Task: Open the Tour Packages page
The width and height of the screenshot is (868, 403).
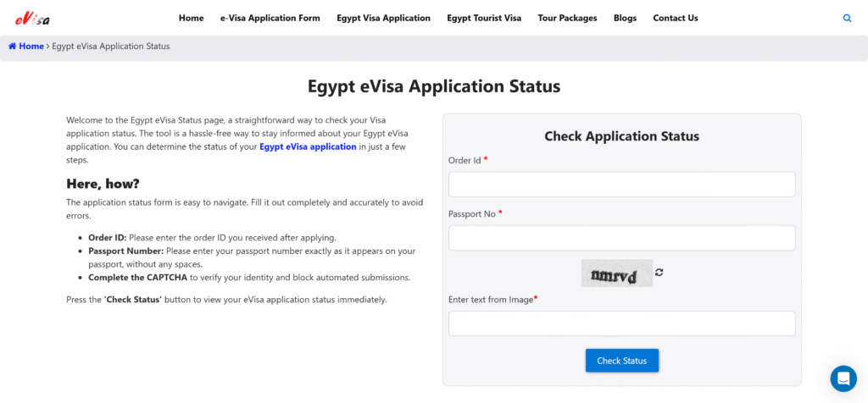Action: click(567, 18)
